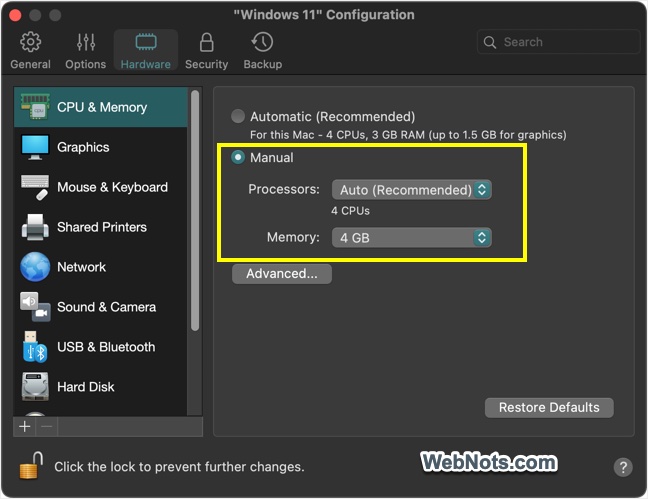Click the USB & Bluetooth icon
648x499 pixels.
(35, 347)
